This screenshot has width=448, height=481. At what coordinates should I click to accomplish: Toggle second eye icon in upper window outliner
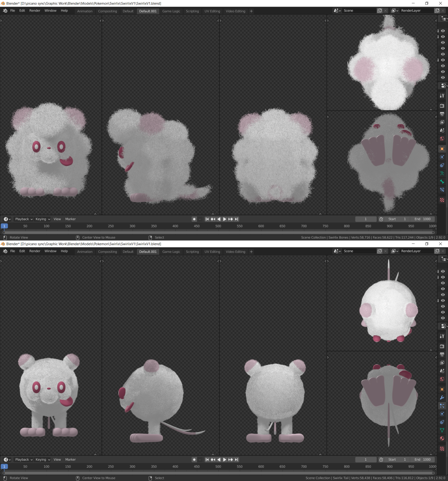[x=443, y=37]
